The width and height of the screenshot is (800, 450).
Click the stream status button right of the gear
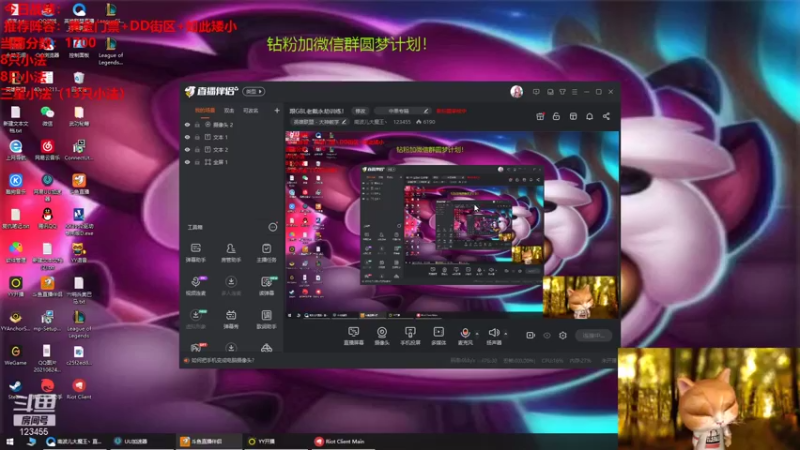click(593, 335)
